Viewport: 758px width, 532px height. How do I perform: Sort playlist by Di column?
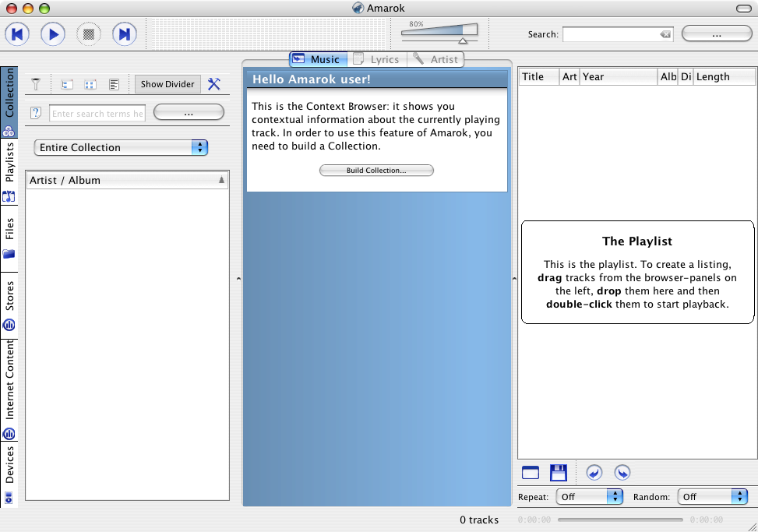tap(686, 77)
